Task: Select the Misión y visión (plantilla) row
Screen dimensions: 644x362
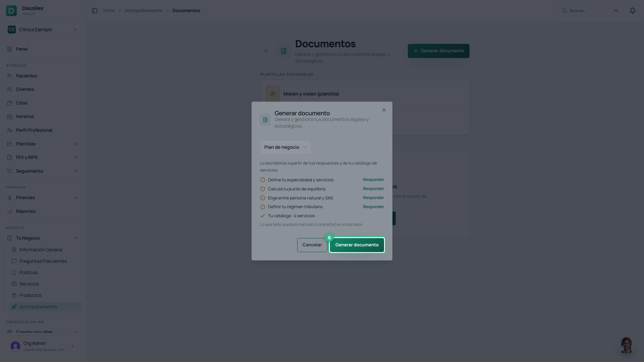Action: click(365, 94)
